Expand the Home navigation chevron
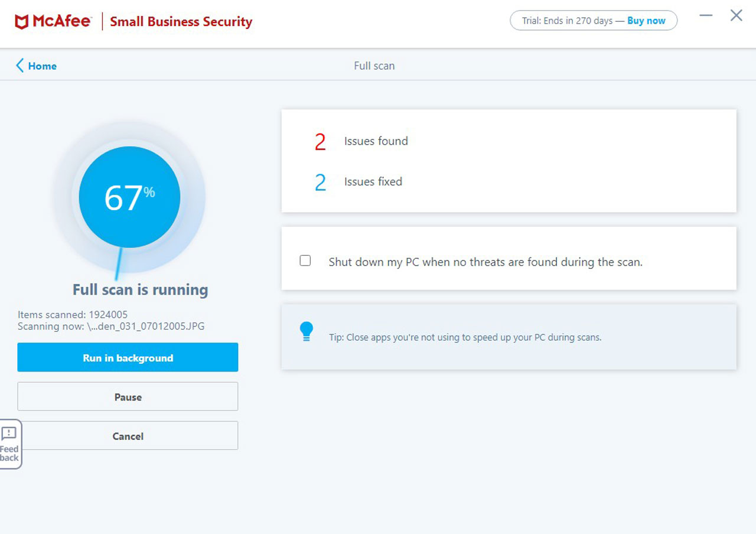This screenshot has width=756, height=534. pyautogui.click(x=18, y=66)
